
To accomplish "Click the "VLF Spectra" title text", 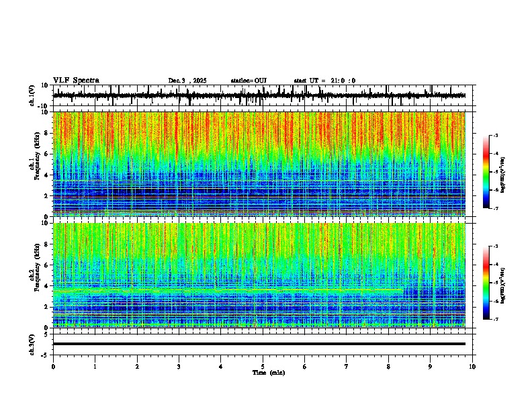I will pos(76,81).
